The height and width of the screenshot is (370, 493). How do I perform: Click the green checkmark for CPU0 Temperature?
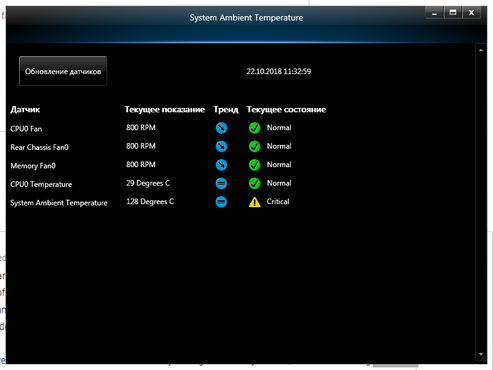tap(255, 183)
